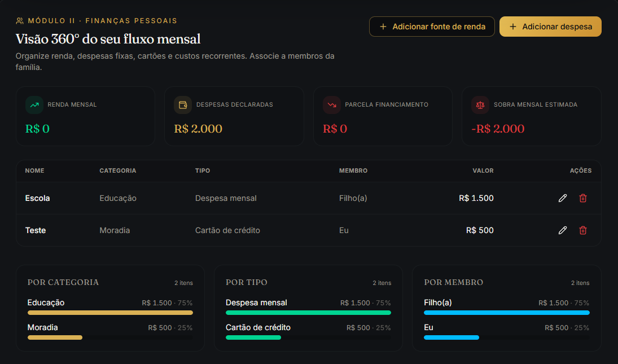Click the edit pencil for Escola

coord(563,198)
